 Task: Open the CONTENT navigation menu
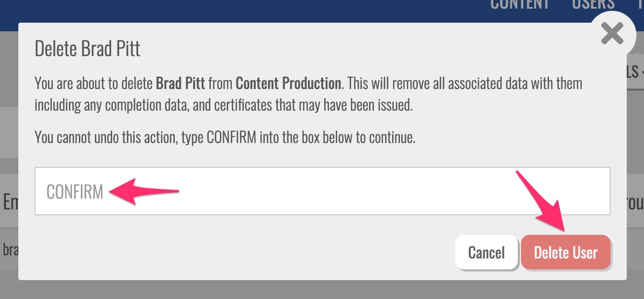tap(519, 4)
